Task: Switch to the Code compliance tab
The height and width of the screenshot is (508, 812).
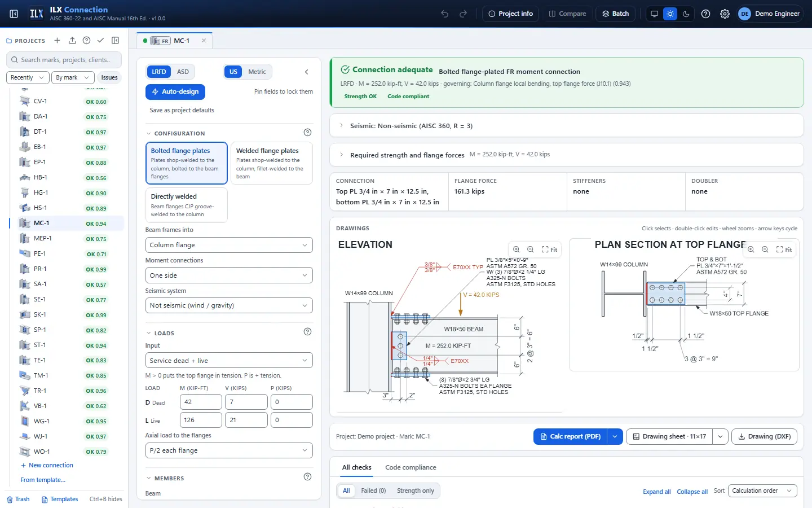Action: pos(411,467)
